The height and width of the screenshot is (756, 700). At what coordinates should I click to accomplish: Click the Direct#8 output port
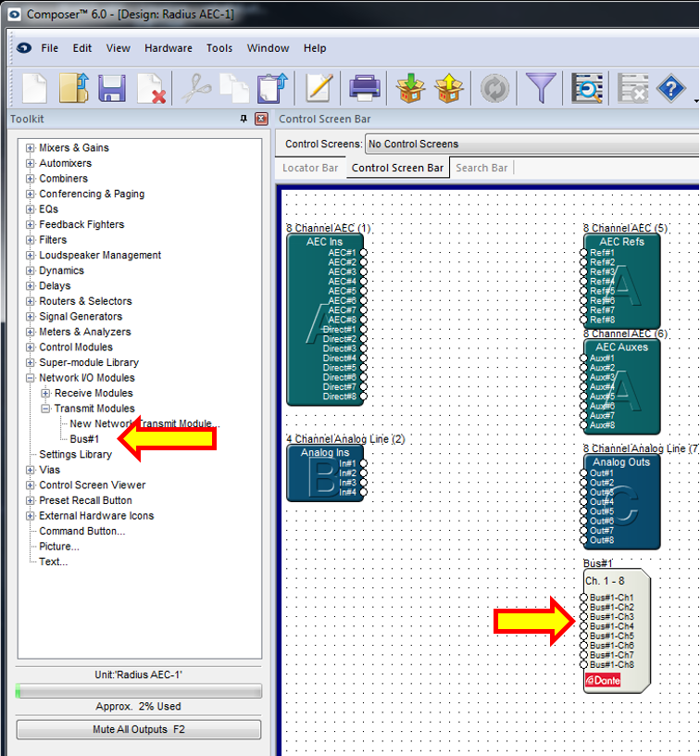click(363, 397)
